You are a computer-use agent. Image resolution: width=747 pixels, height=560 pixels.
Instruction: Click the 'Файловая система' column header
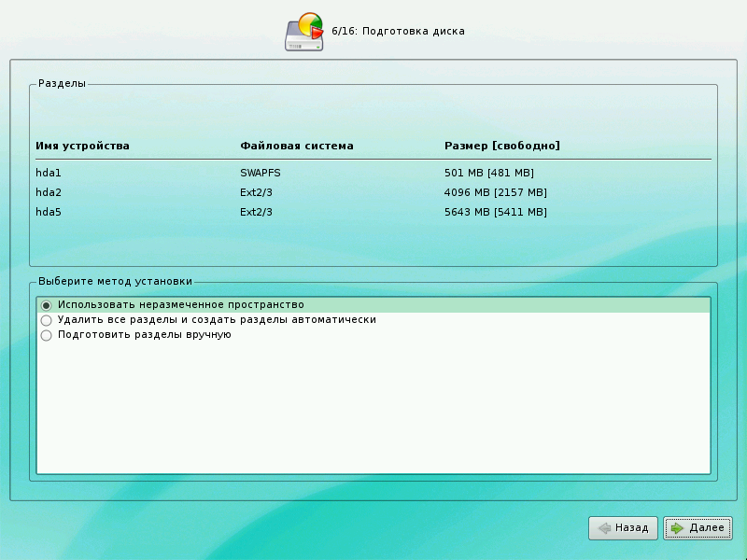[296, 146]
